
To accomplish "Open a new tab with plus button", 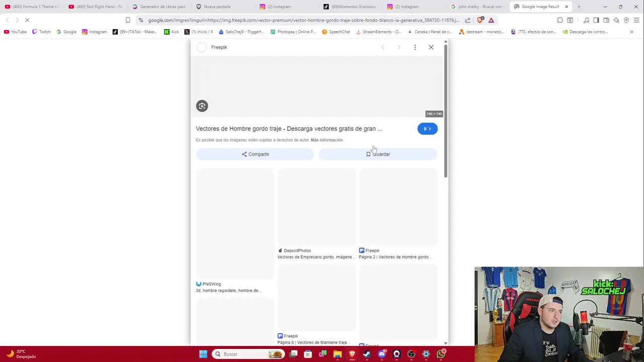I will pos(579,7).
